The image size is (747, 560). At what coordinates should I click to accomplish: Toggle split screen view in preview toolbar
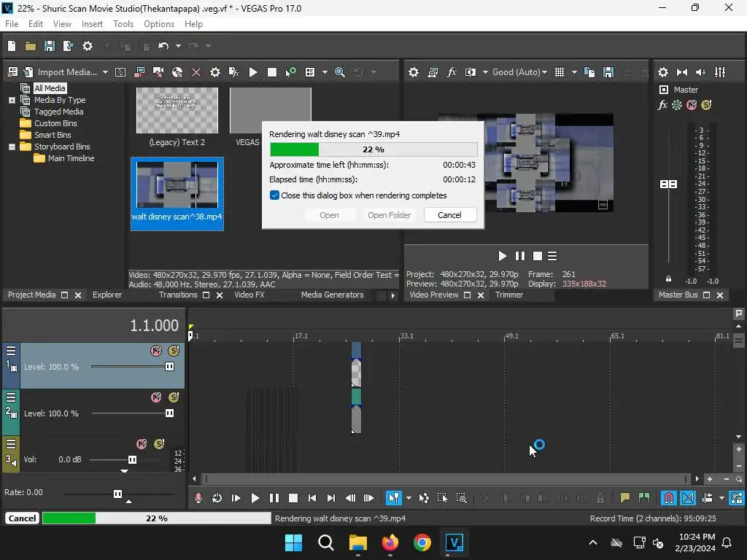click(471, 72)
